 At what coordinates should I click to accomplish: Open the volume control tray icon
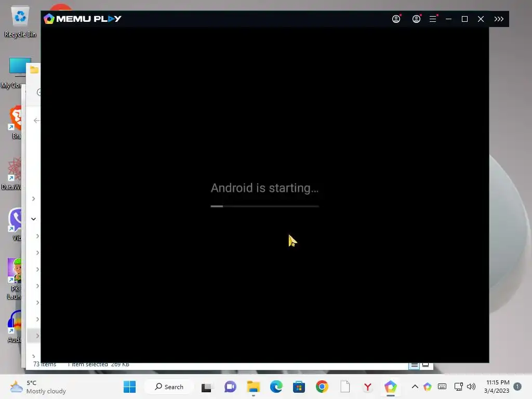(x=471, y=387)
